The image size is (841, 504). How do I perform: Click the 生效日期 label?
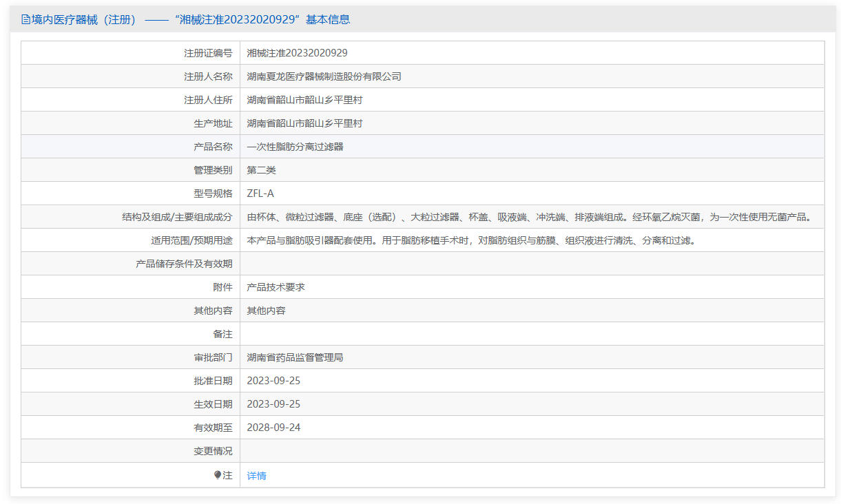213,404
